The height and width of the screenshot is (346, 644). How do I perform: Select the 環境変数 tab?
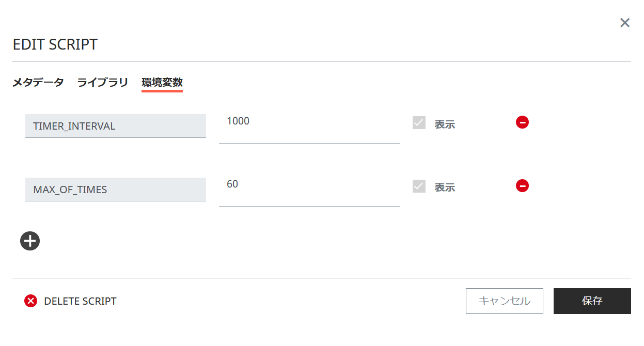[x=162, y=82]
